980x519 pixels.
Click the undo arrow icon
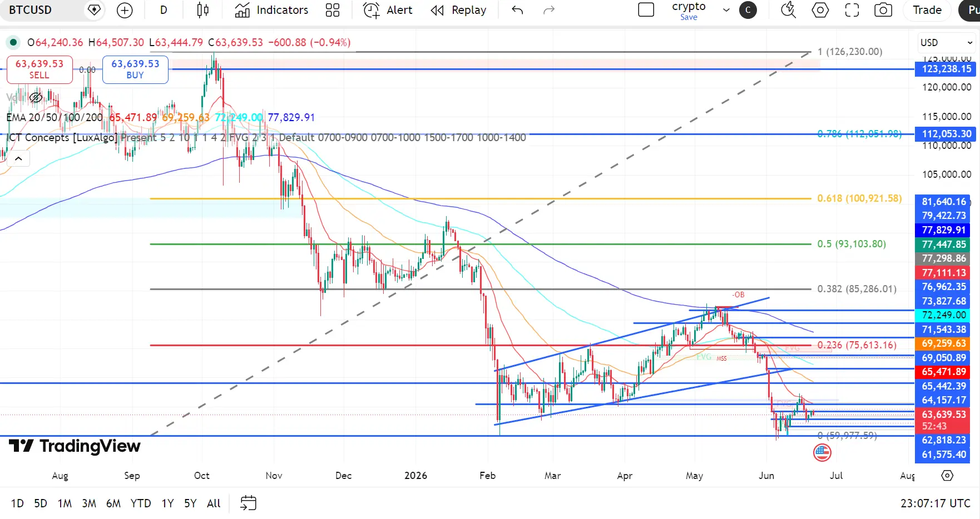click(x=517, y=10)
